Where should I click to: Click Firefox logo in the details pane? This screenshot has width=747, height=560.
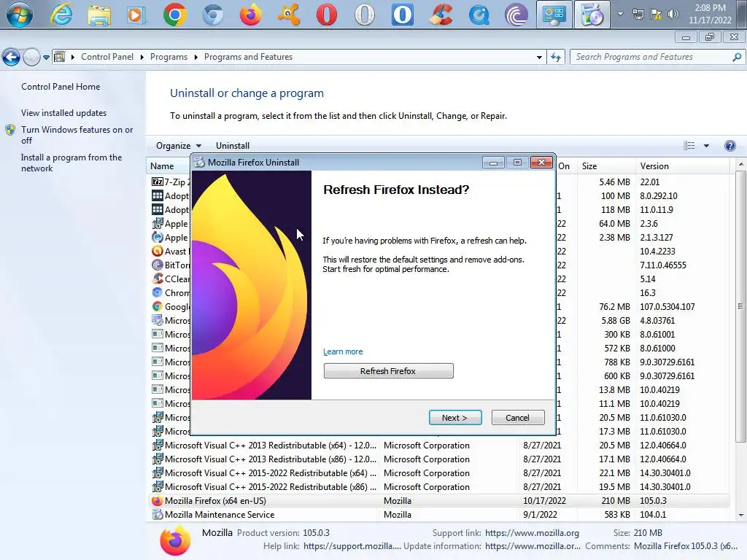(x=175, y=540)
